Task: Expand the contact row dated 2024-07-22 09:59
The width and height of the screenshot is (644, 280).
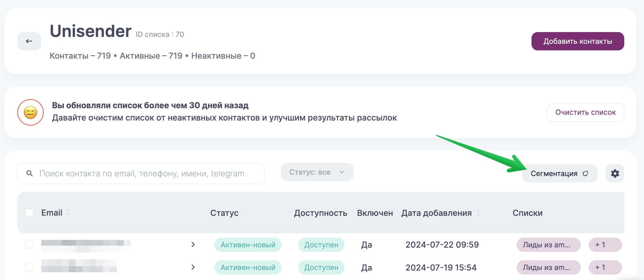Action: (x=193, y=244)
